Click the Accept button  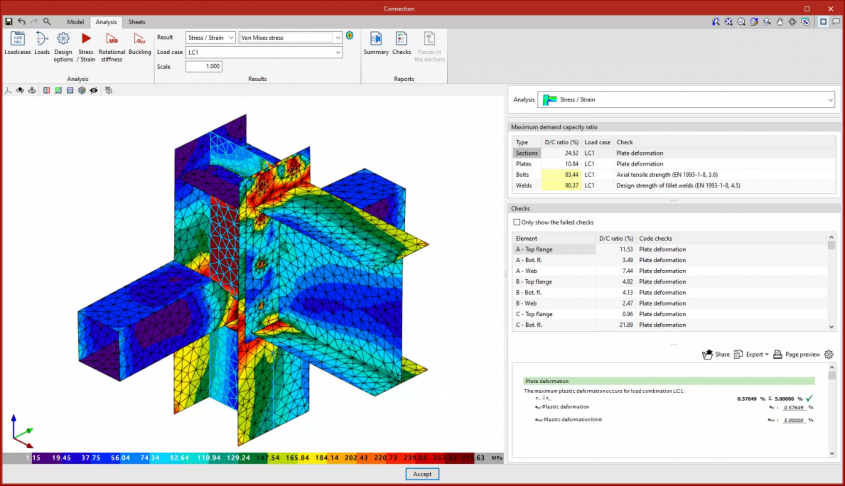(x=422, y=474)
